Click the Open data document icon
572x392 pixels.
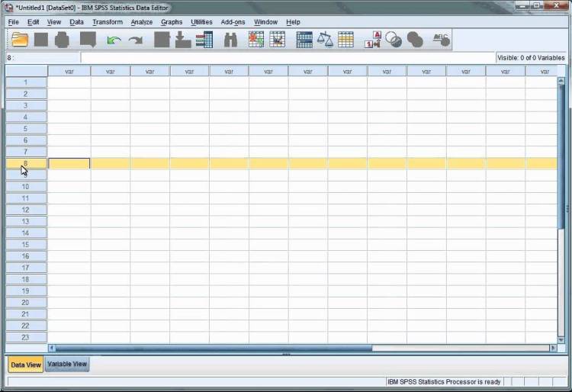pos(19,40)
